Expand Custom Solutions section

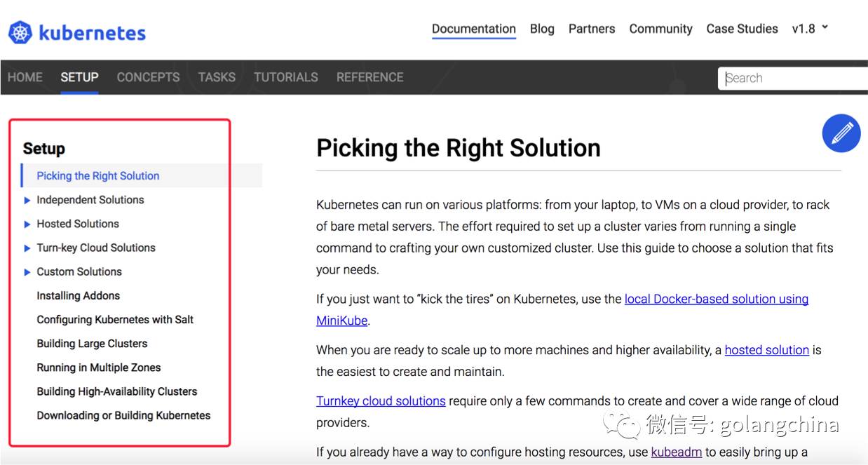[x=27, y=271]
